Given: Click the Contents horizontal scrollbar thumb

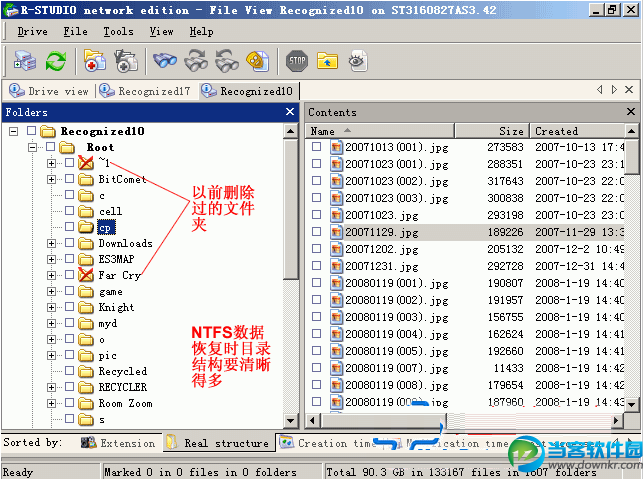Looking at the screenshot, I should [x=382, y=420].
